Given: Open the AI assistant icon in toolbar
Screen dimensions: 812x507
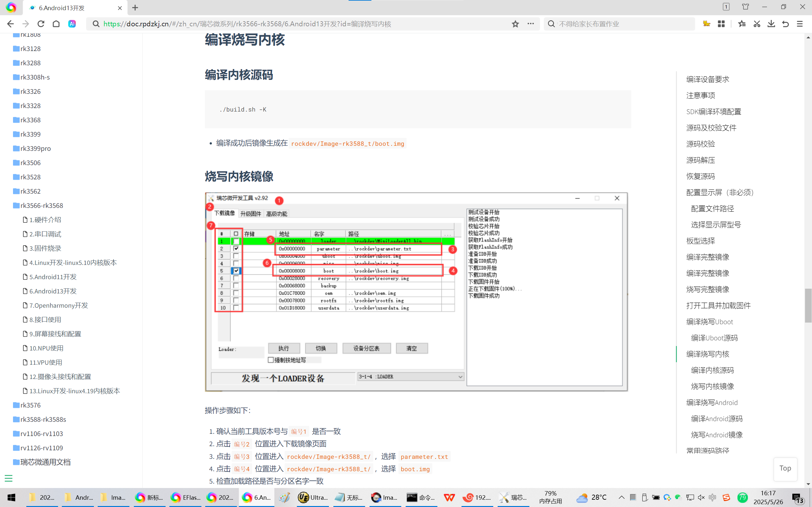Looking at the screenshot, I should 72,24.
